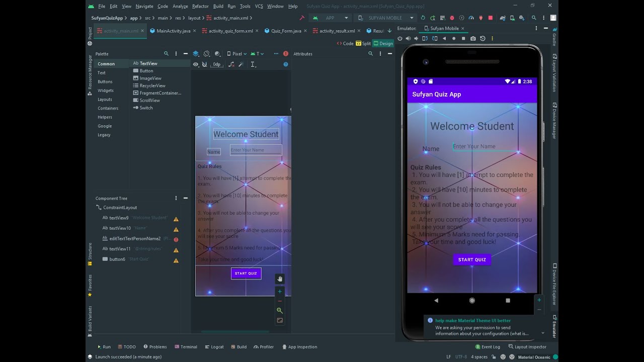Open the Layout Inspector tool window

click(x=527, y=347)
